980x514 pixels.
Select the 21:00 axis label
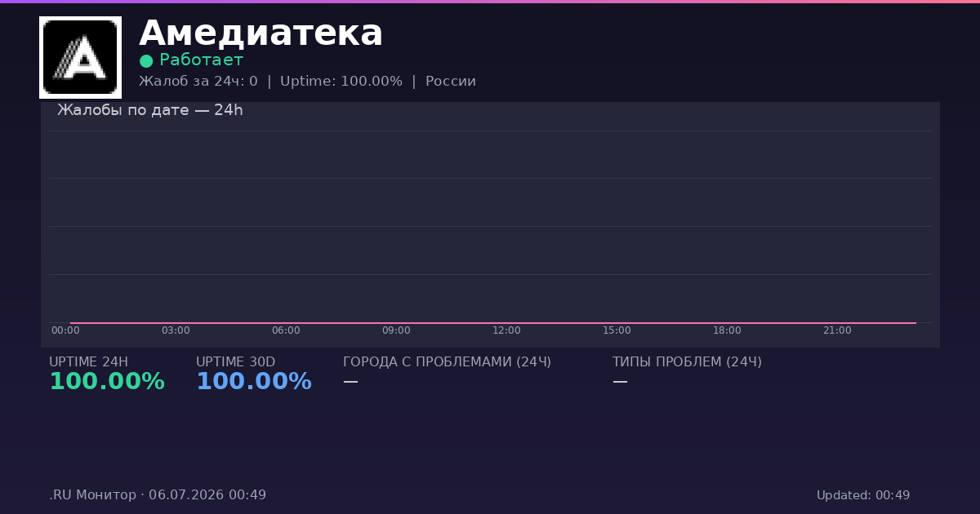(x=837, y=330)
